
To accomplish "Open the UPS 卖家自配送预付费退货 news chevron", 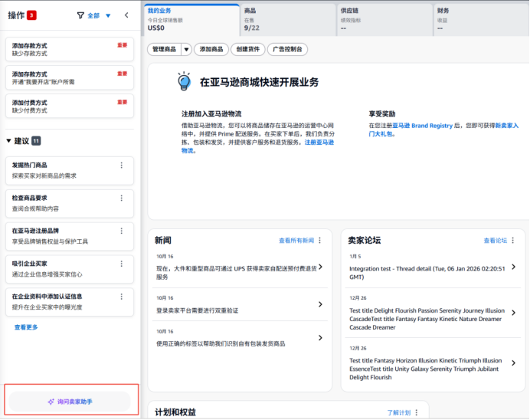I will pos(320,267).
